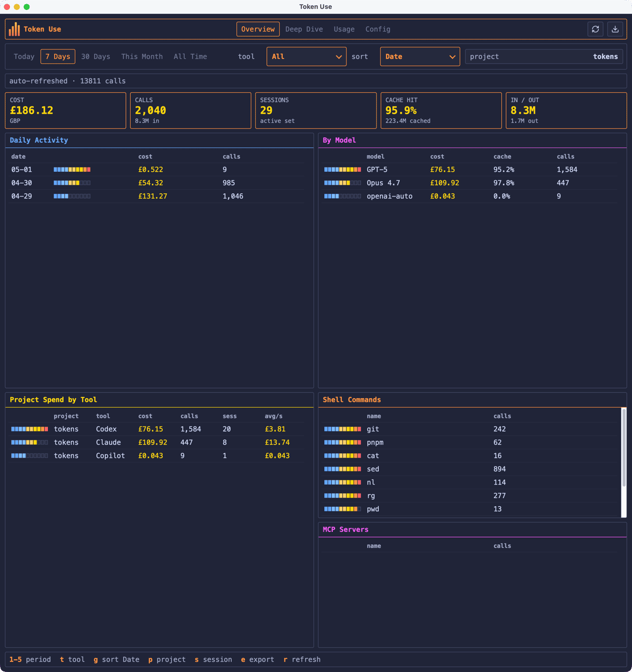This screenshot has height=672, width=632.
Task: Select the This Month period
Action: point(142,56)
